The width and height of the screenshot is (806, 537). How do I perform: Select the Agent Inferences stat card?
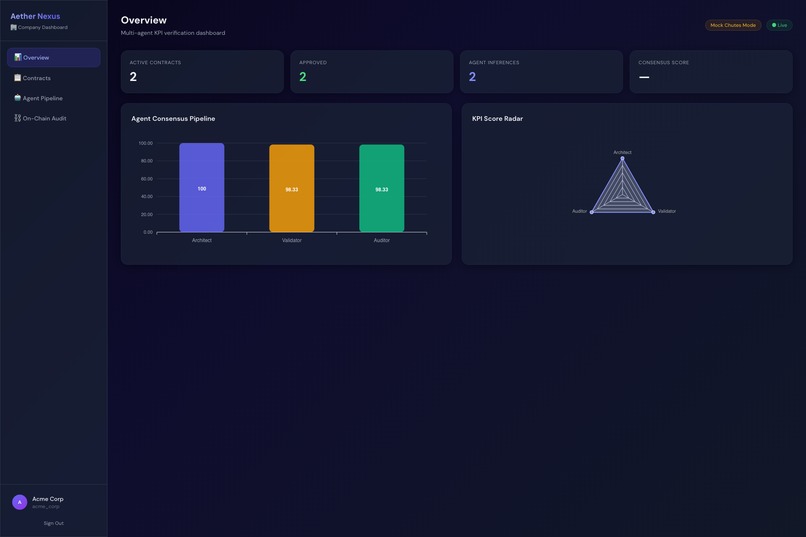[541, 71]
